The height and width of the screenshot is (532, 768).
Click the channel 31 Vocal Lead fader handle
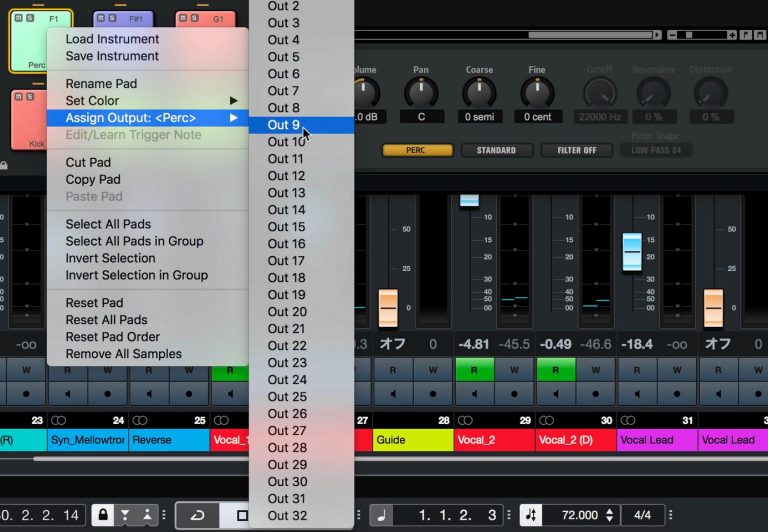click(x=632, y=252)
